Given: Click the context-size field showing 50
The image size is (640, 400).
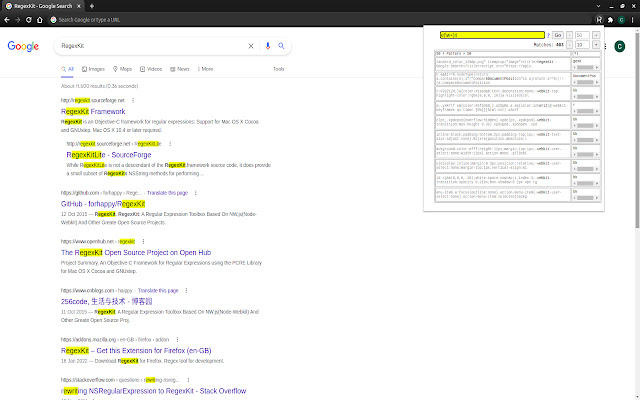Looking at the screenshot, I should tap(582, 36).
